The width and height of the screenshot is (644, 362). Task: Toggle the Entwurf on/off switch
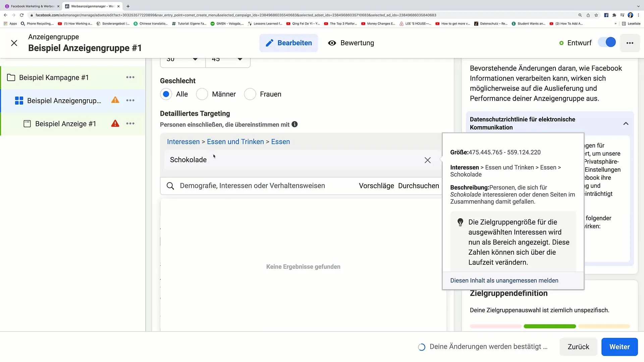coord(607,43)
